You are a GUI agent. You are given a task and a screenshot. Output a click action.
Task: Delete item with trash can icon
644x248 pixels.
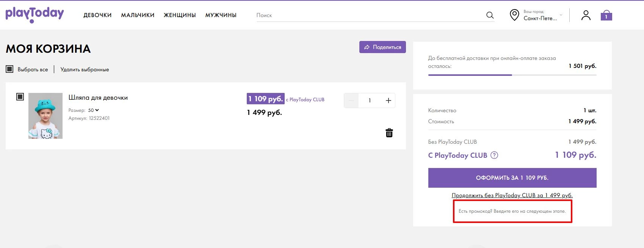click(389, 133)
